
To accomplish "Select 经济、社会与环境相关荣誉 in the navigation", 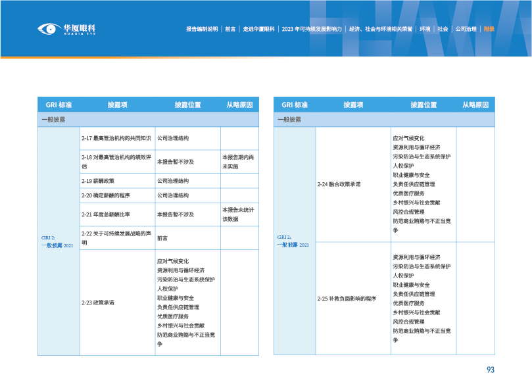I will coord(381,29).
